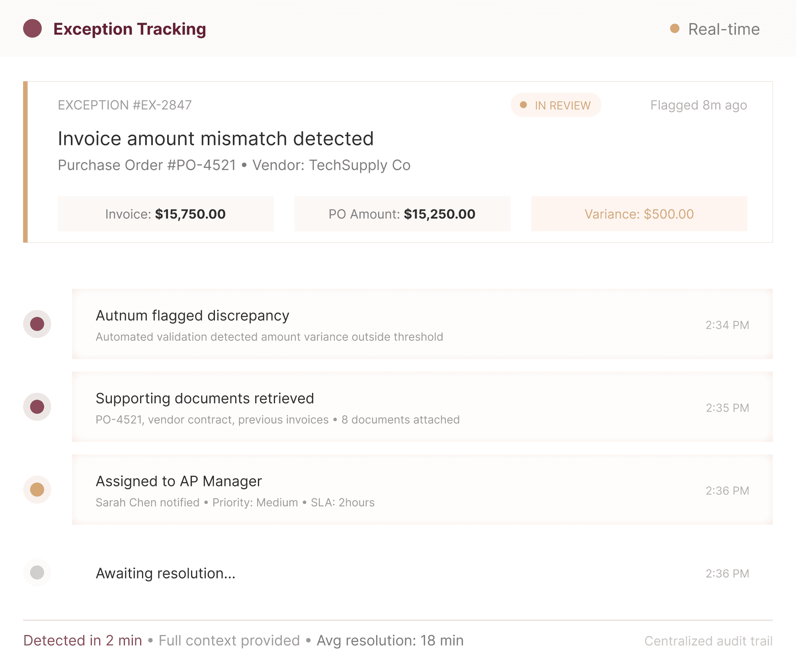Click the Centralized audit trail link
796x672 pixels.
tap(708, 641)
